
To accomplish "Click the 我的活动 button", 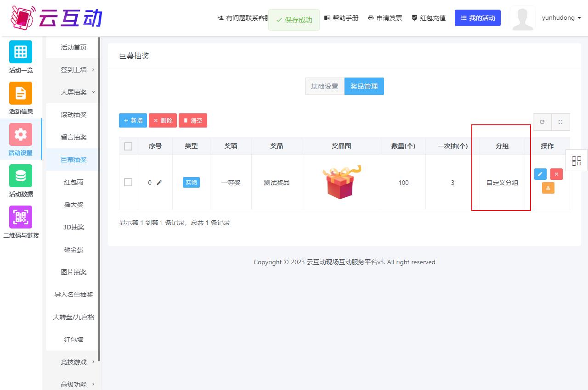I will point(477,18).
